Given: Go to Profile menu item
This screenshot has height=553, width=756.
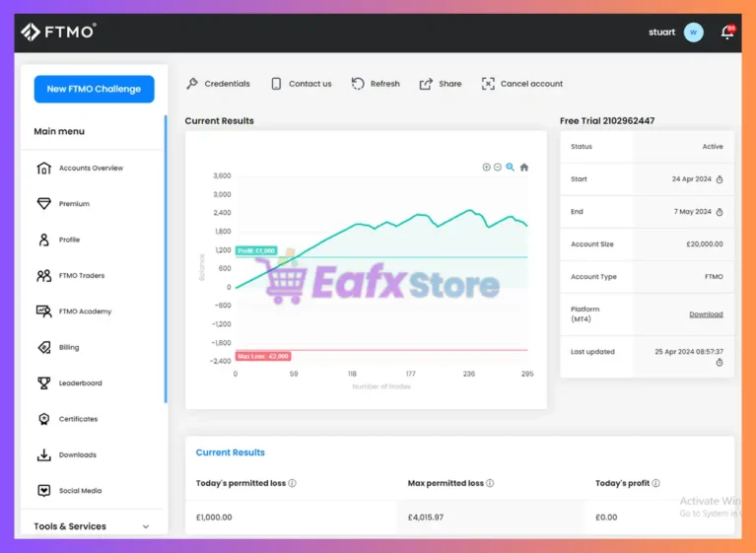Looking at the screenshot, I should [69, 240].
